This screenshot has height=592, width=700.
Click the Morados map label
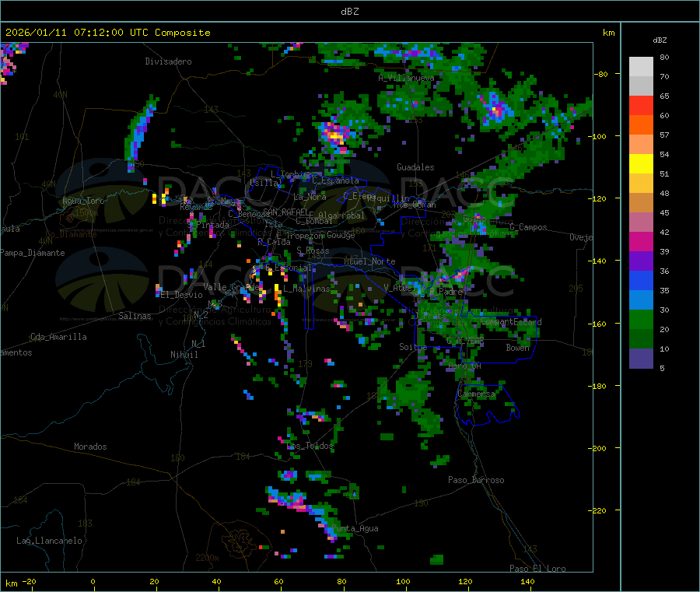91,447
